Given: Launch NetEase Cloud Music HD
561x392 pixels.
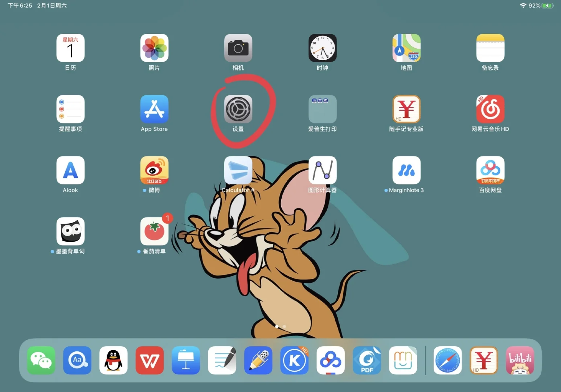Looking at the screenshot, I should point(490,109).
